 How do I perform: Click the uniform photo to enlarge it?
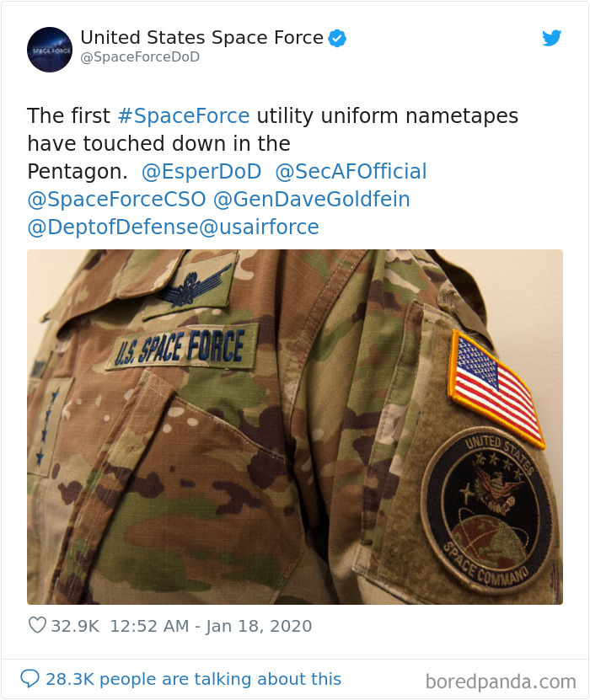click(295, 425)
